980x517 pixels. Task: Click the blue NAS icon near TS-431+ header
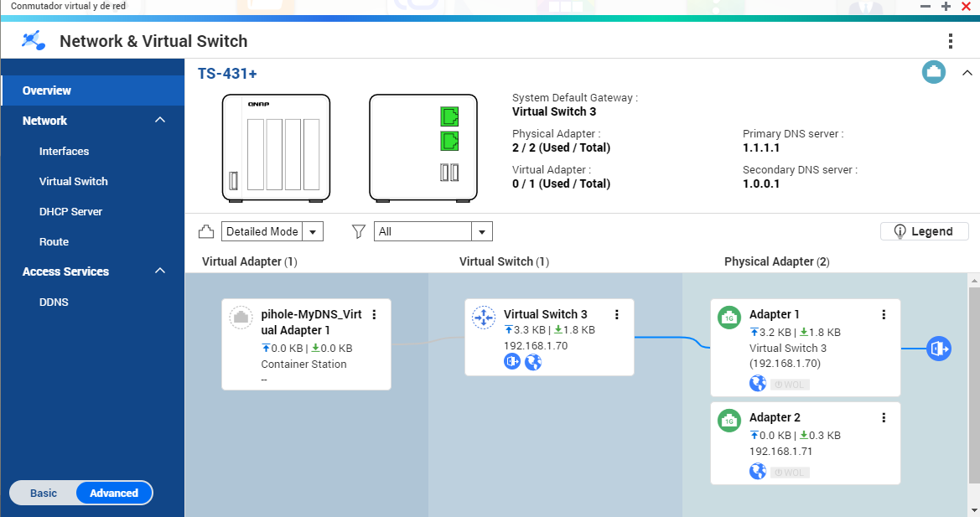tap(933, 72)
